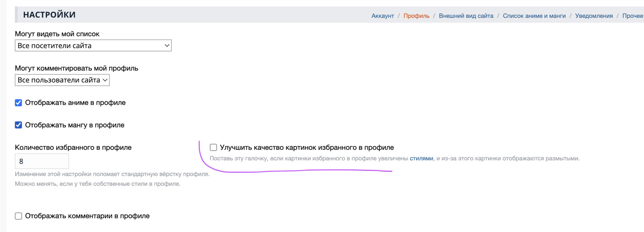This screenshot has height=232, width=644.
Task: Follow the 'стилями' link
Action: [x=421, y=158]
